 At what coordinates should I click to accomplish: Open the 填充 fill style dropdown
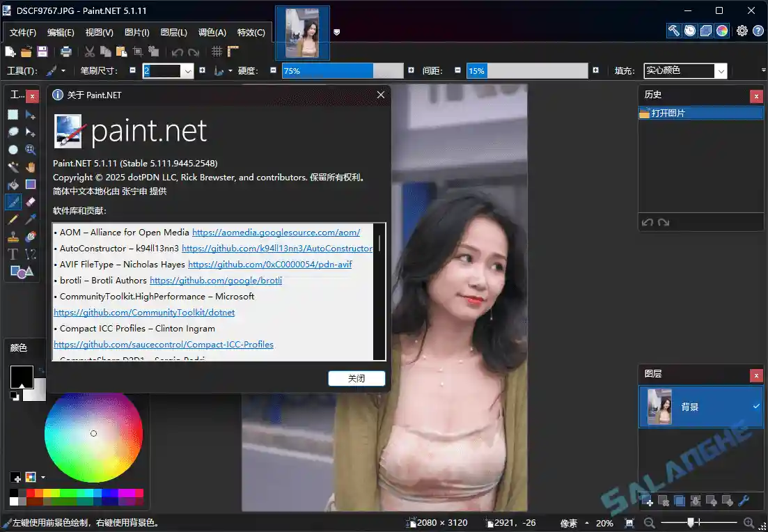721,70
